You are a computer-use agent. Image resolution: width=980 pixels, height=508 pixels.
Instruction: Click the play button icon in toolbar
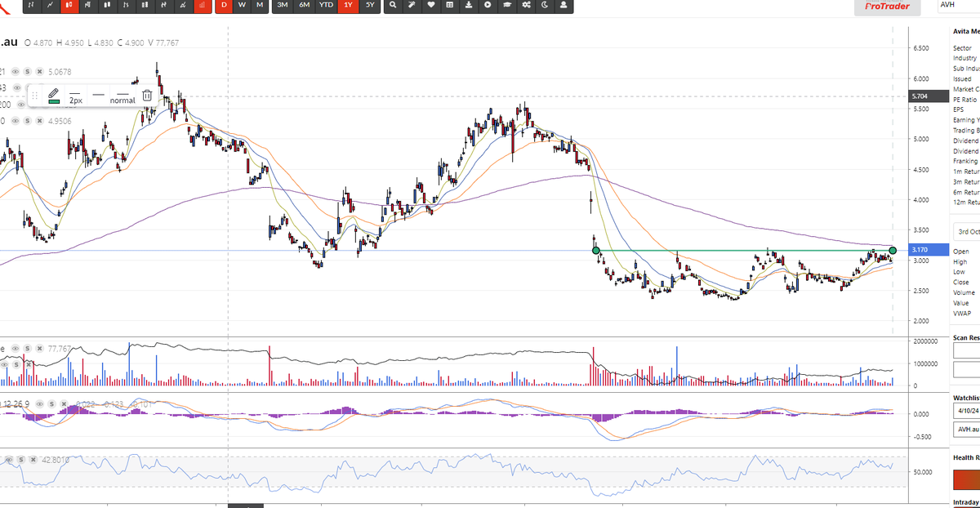488,5
